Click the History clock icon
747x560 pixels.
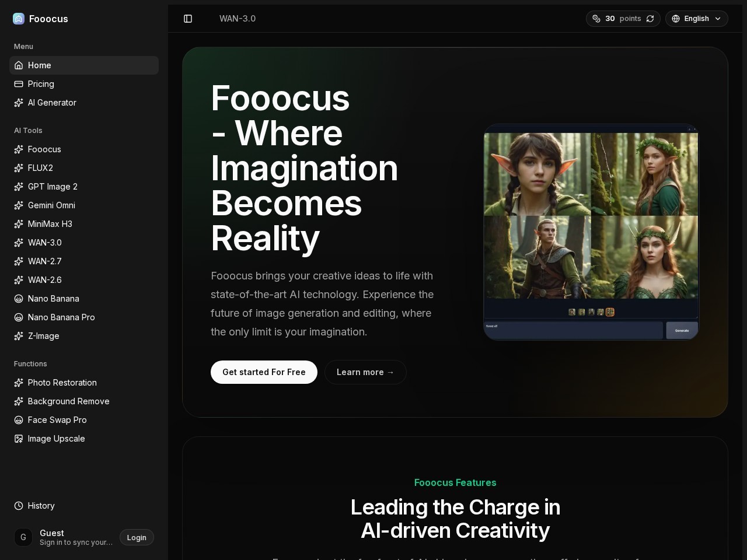click(x=19, y=506)
